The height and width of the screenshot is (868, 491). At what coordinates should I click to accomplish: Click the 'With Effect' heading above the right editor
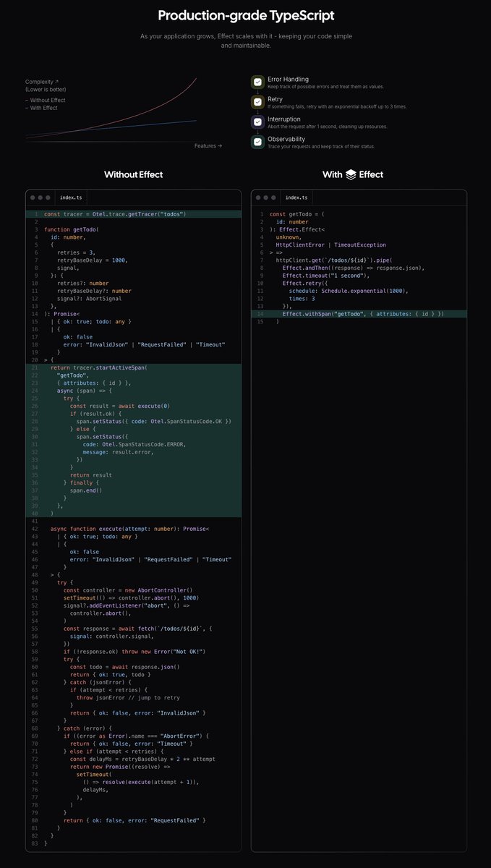353,174
